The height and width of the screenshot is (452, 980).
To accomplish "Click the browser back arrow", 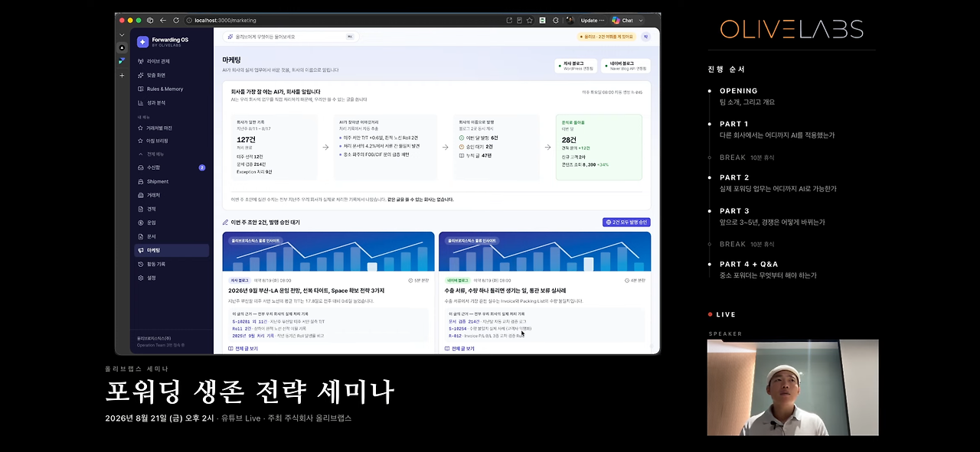I will point(164,20).
